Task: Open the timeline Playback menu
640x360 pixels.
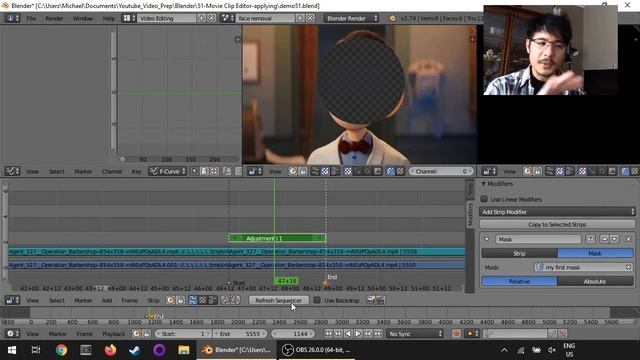Action: point(114,334)
